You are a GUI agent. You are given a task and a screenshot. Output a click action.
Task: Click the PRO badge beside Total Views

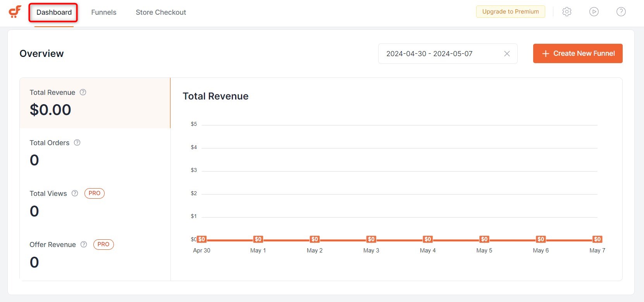click(95, 193)
